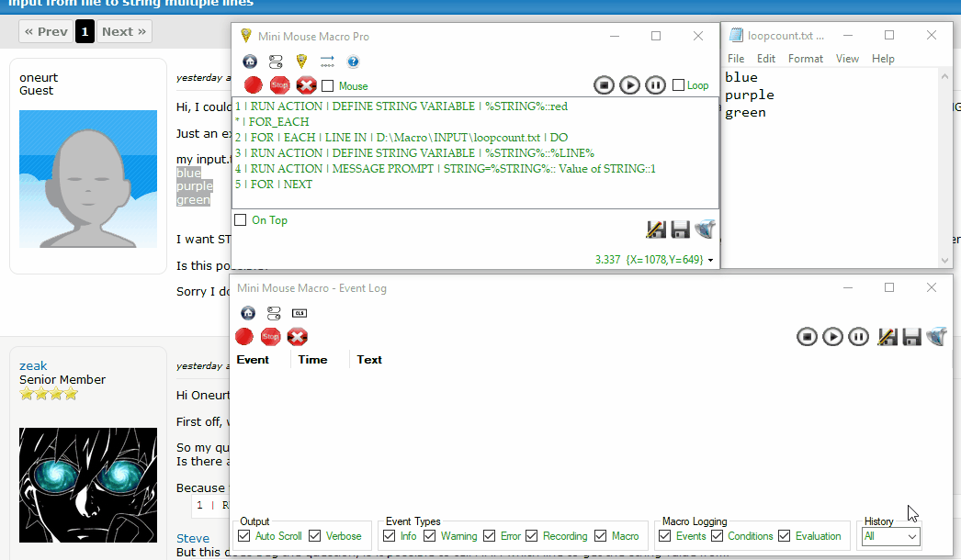Screen dimensions: 961x560
Task: Toggle the On Top checkbox
Action: coord(241,220)
